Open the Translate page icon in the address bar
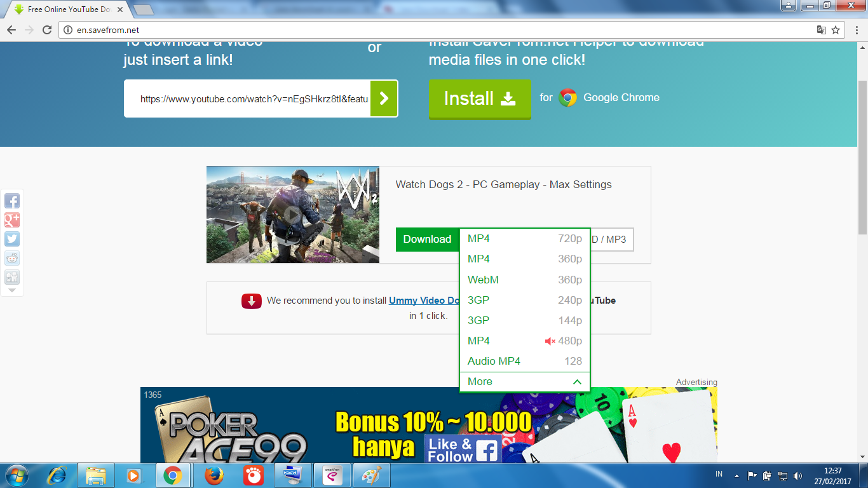 pos(821,30)
